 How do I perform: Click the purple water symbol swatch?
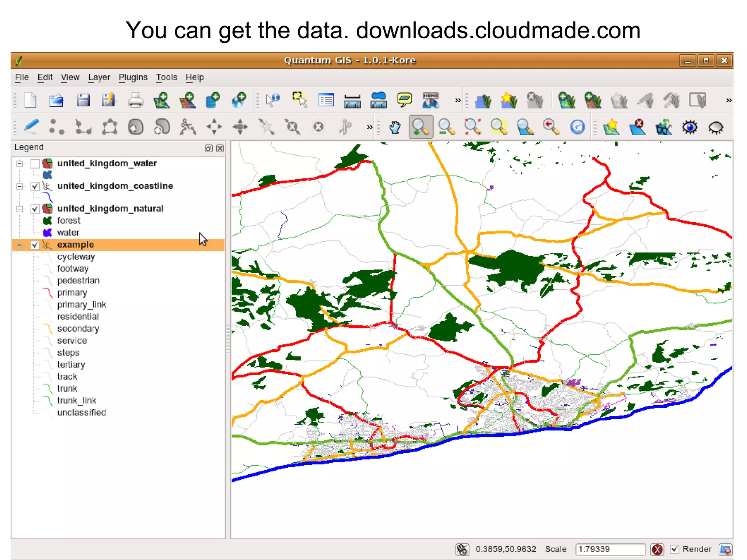(47, 233)
